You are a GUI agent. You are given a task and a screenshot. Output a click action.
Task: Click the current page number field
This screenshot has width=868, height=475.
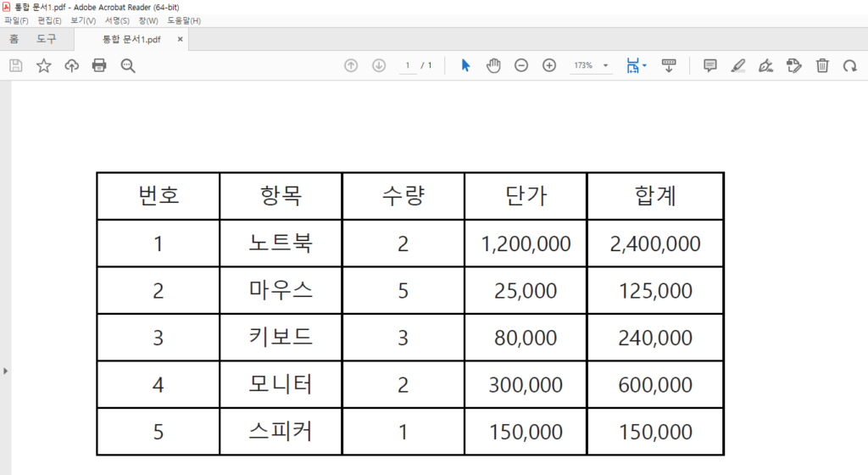click(408, 65)
